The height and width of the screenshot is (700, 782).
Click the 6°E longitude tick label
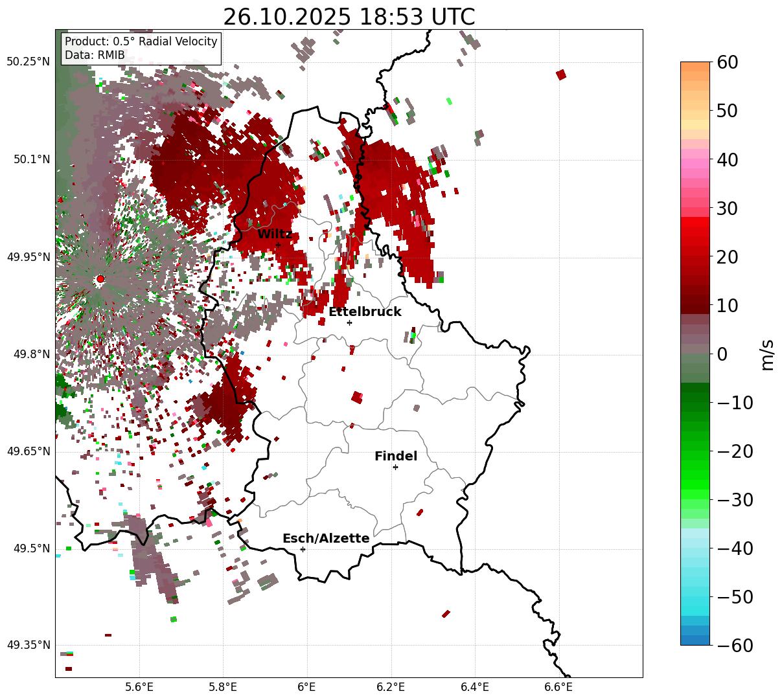(307, 686)
